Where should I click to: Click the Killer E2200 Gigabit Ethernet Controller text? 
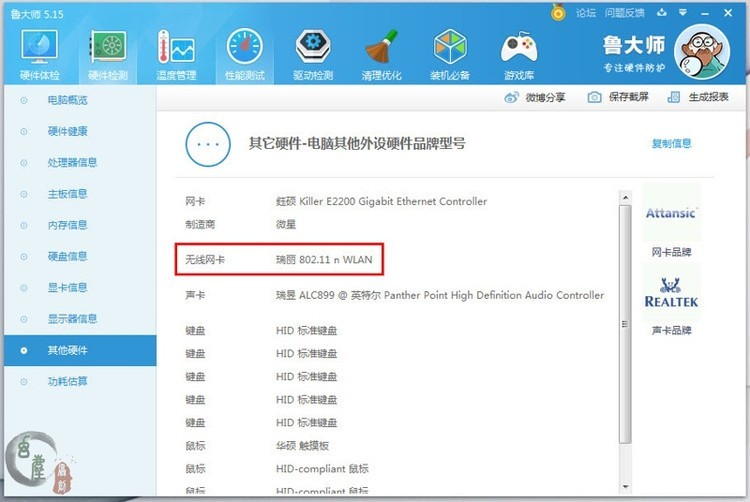[x=382, y=201]
